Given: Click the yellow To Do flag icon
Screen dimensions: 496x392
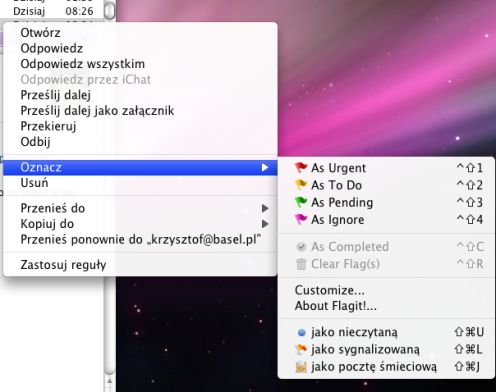Looking at the screenshot, I should (x=301, y=184).
